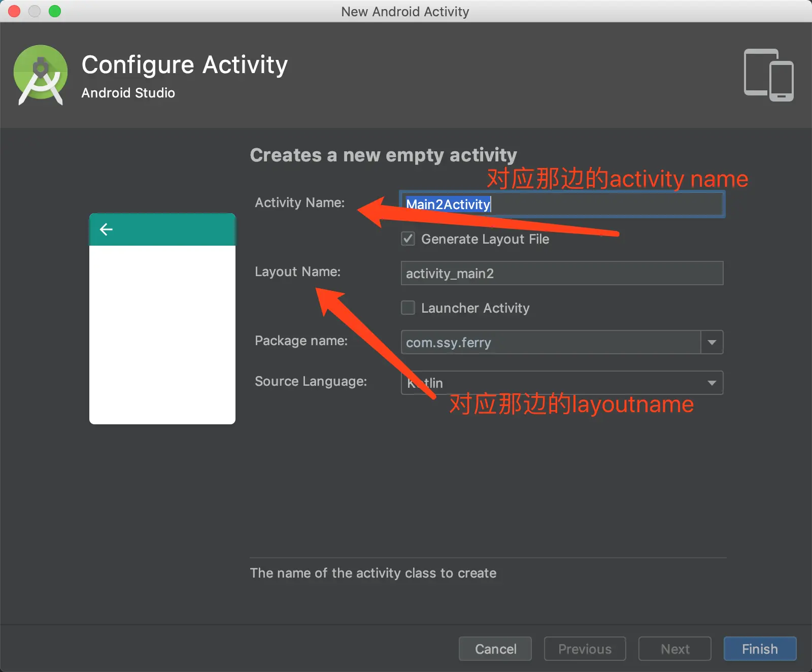This screenshot has height=672, width=812.
Task: Expand the Package name dropdown arrow
Action: (x=712, y=342)
